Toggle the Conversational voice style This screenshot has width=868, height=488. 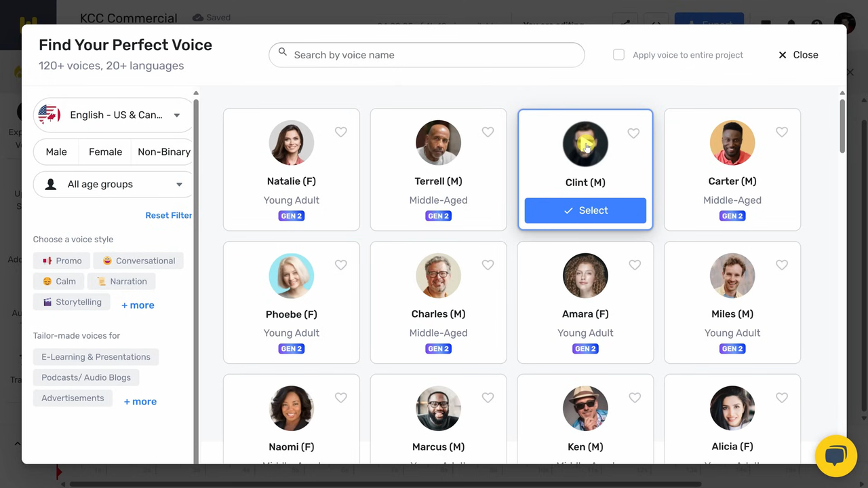click(138, 261)
